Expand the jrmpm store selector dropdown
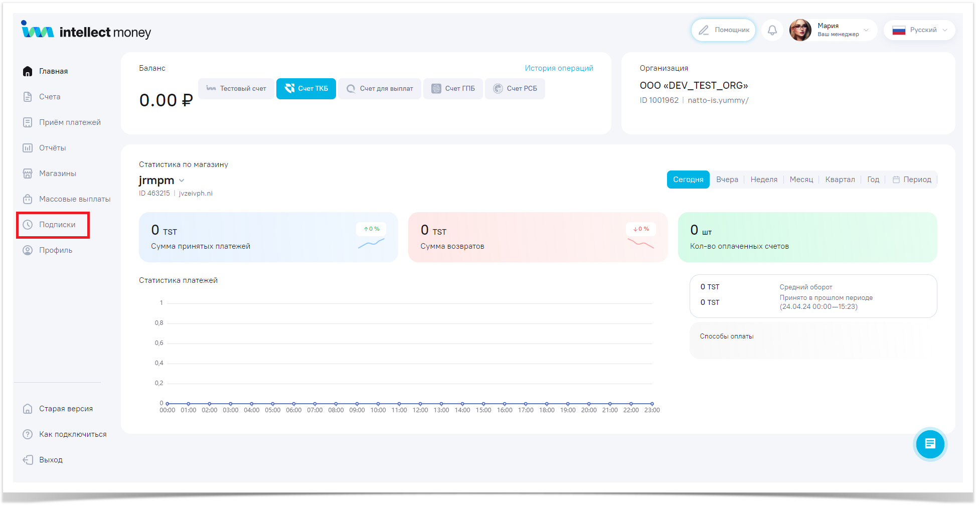980x507 pixels. [182, 181]
